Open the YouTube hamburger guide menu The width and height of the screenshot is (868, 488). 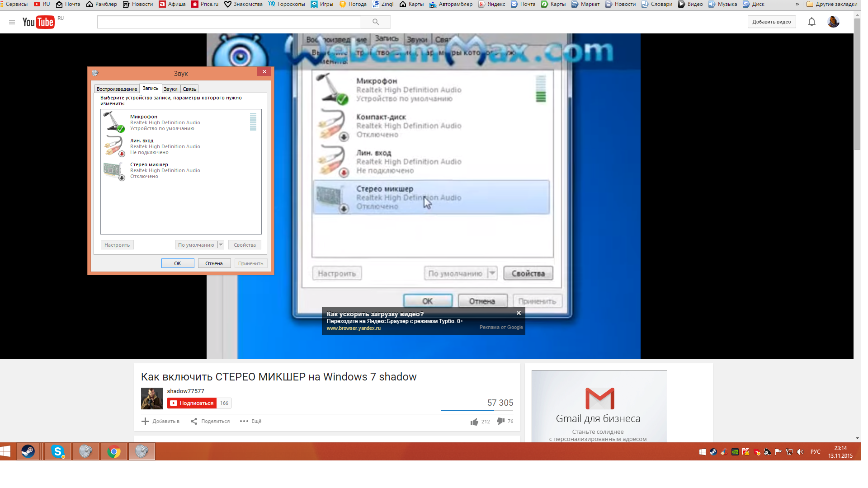pos(12,22)
